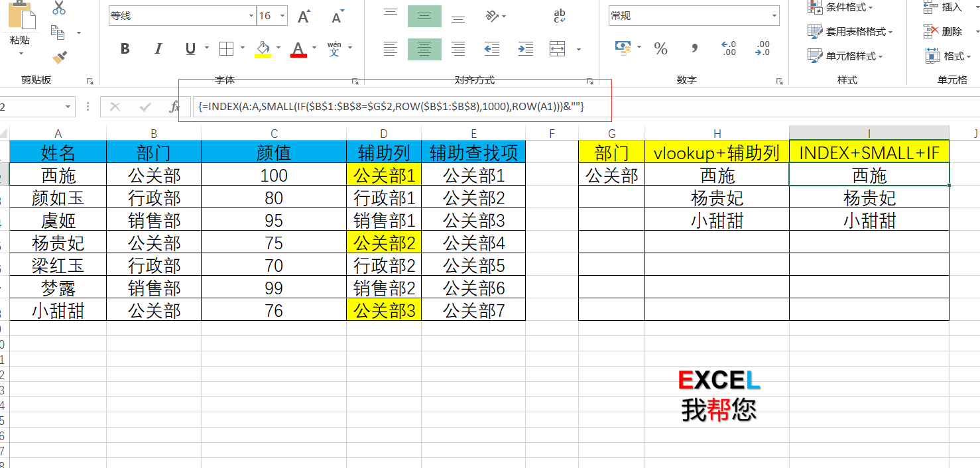The image size is (980, 468).
Task: Click the font name box 等线
Action: point(178,16)
